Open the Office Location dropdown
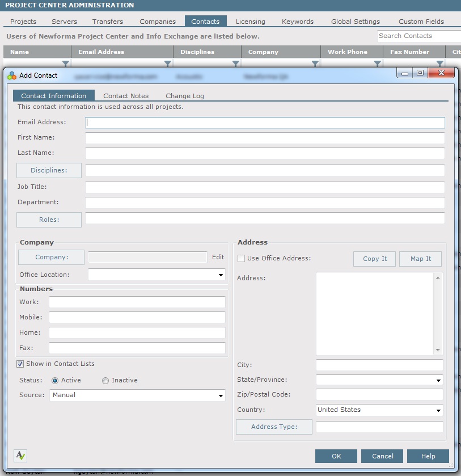The width and height of the screenshot is (461, 476). click(221, 275)
